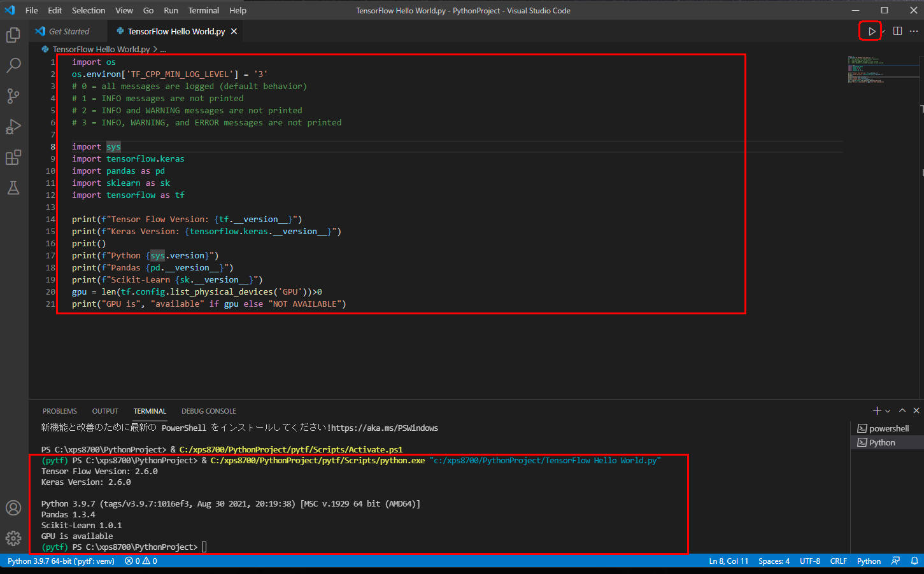Change end of line CRLF setting
924x574 pixels.
(839, 561)
